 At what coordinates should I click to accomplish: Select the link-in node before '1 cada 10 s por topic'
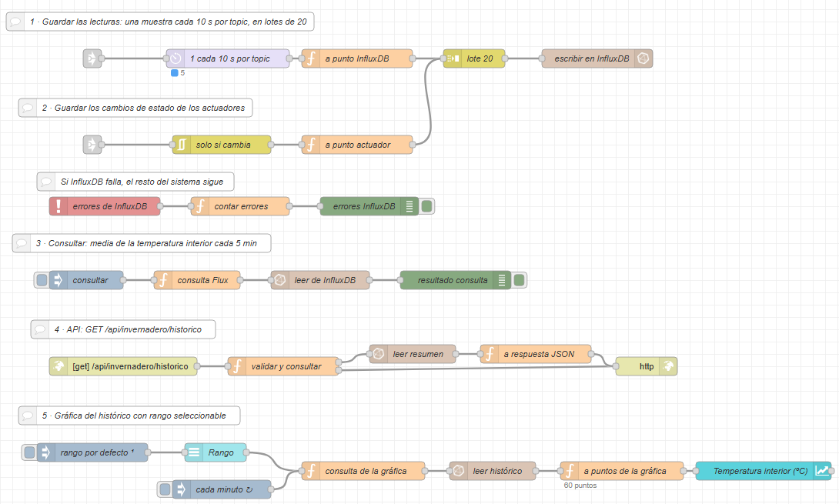click(92, 58)
